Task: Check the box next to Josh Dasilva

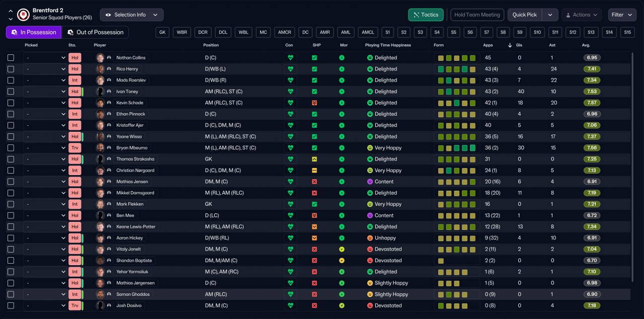Action: 11,305
